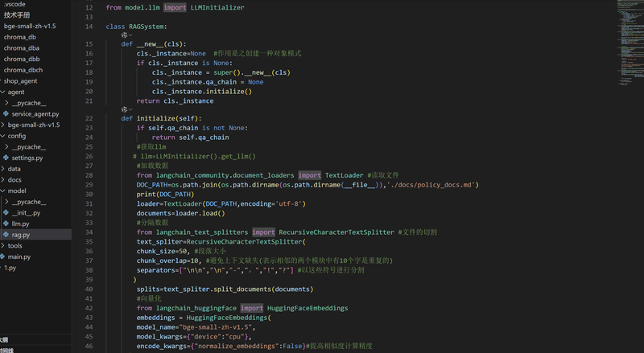The width and height of the screenshot is (644, 353).
Task: Click commented '# llm=LLMInitializer().get_llm()' line
Action: tap(194, 156)
